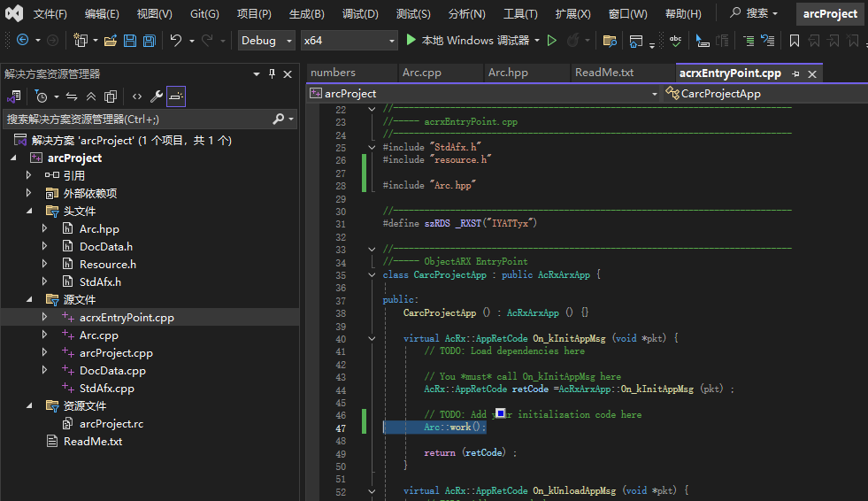The height and width of the screenshot is (501, 868).
Task: Click the Show All Files icon
Action: (111, 96)
